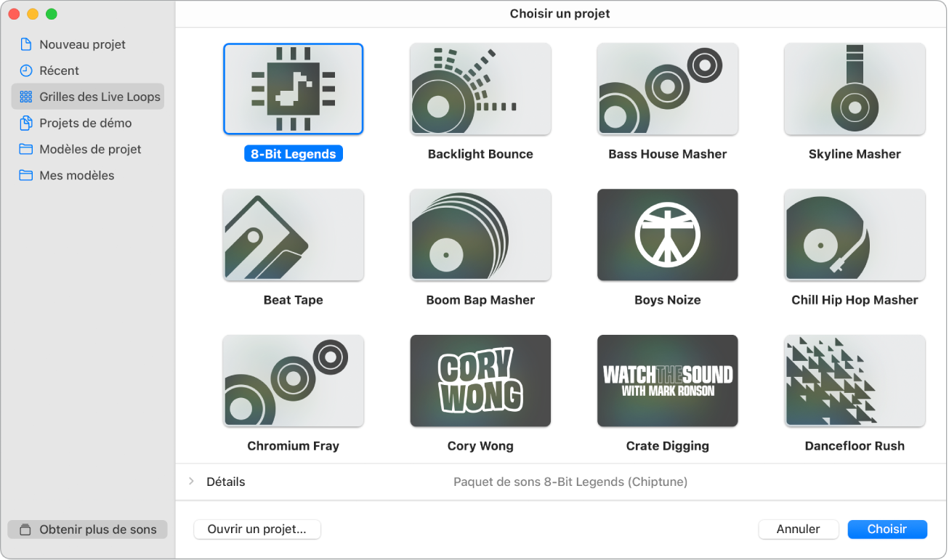The width and height of the screenshot is (949, 560).
Task: Click the blue cube icon for Projets de démo
Action: tap(26, 123)
